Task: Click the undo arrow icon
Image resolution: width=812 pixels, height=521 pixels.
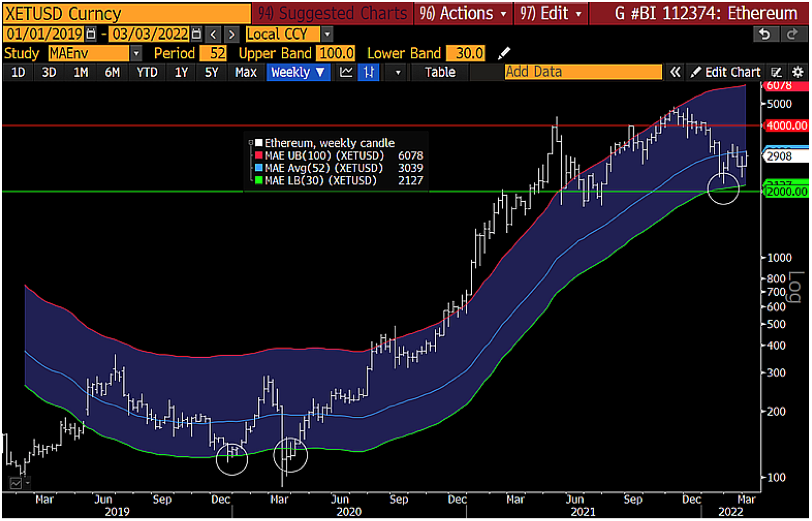Action: pyautogui.click(x=765, y=34)
